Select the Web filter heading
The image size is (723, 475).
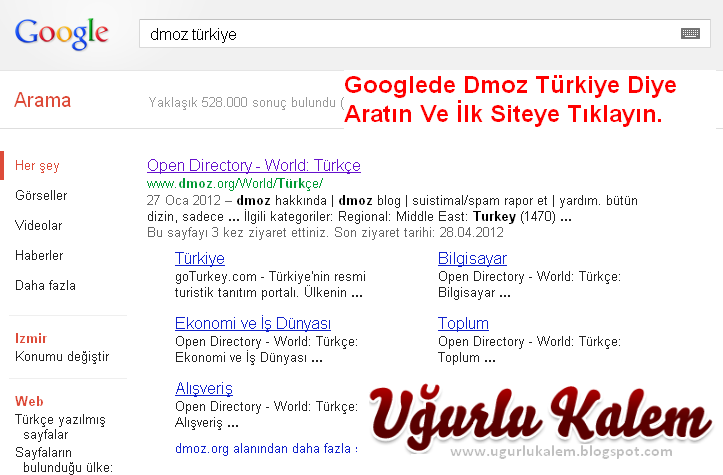[x=29, y=401]
